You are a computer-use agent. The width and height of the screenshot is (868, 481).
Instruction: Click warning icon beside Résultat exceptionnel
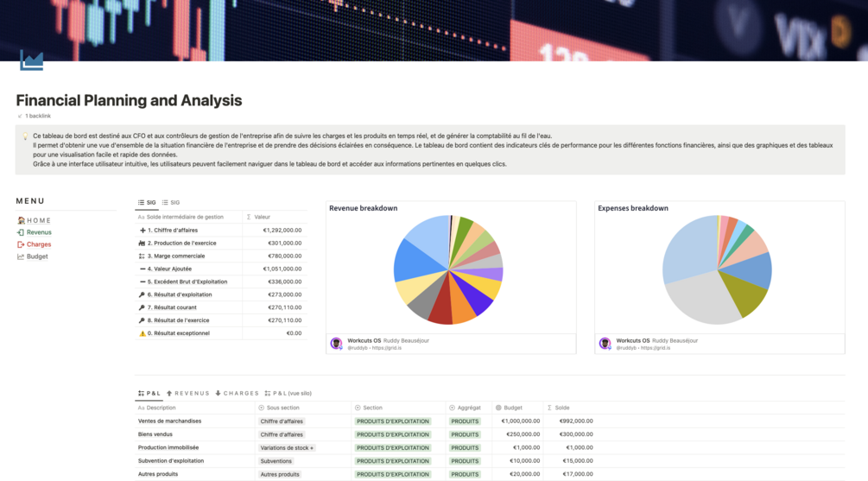pyautogui.click(x=143, y=333)
